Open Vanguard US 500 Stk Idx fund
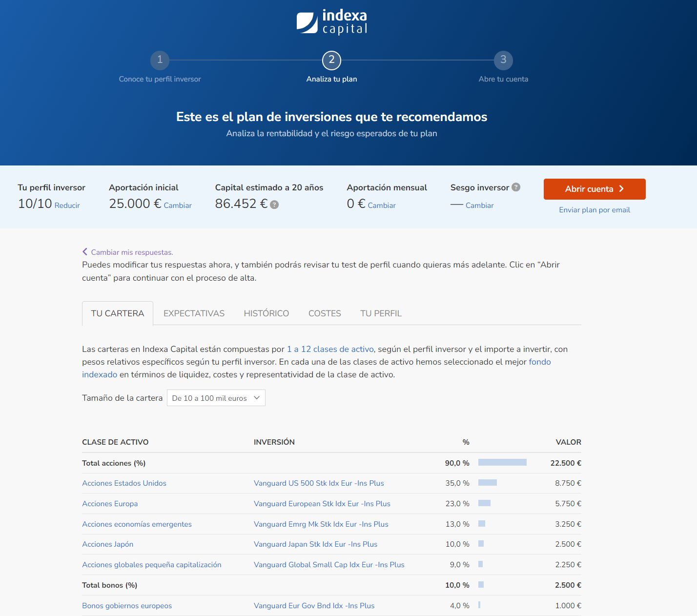 coord(319,483)
